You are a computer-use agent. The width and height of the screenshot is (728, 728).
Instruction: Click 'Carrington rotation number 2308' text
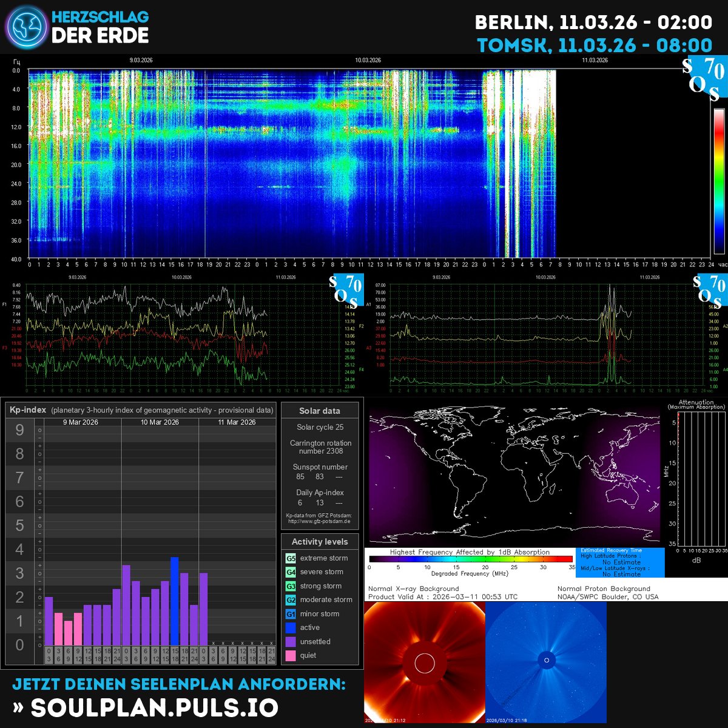[x=320, y=447]
